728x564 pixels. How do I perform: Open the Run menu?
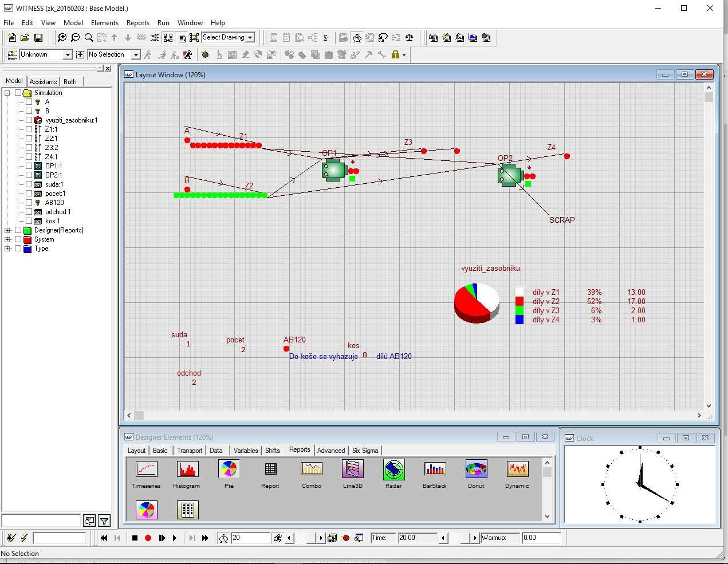pyautogui.click(x=163, y=23)
